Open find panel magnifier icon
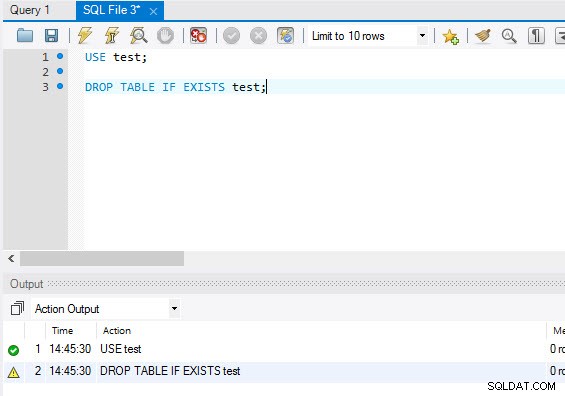Viewport: 565px width, 396px height. pyautogui.click(x=509, y=36)
